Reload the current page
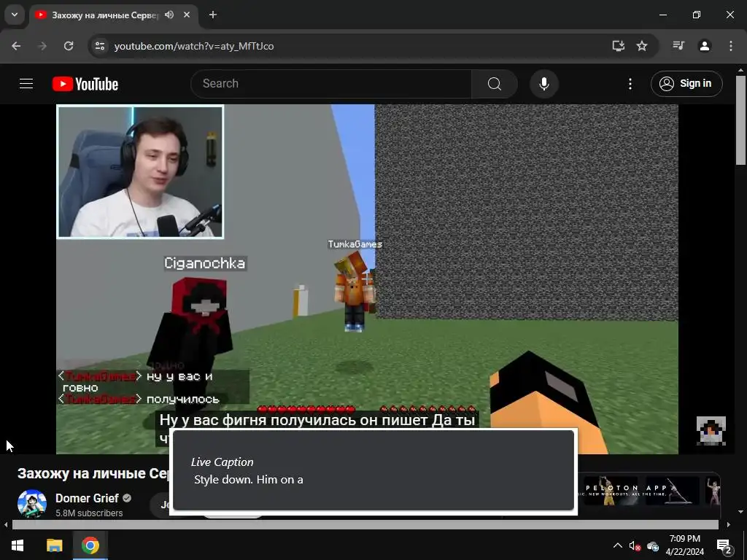 (x=69, y=46)
